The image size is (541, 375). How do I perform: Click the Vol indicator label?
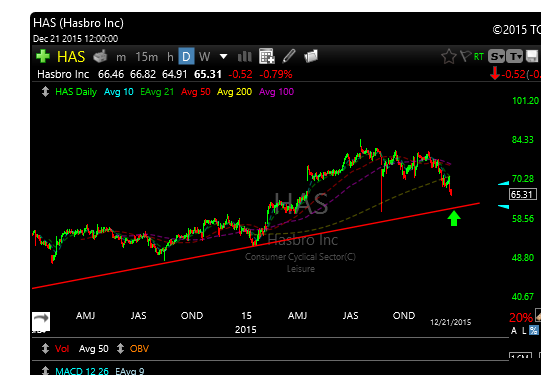click(x=62, y=349)
